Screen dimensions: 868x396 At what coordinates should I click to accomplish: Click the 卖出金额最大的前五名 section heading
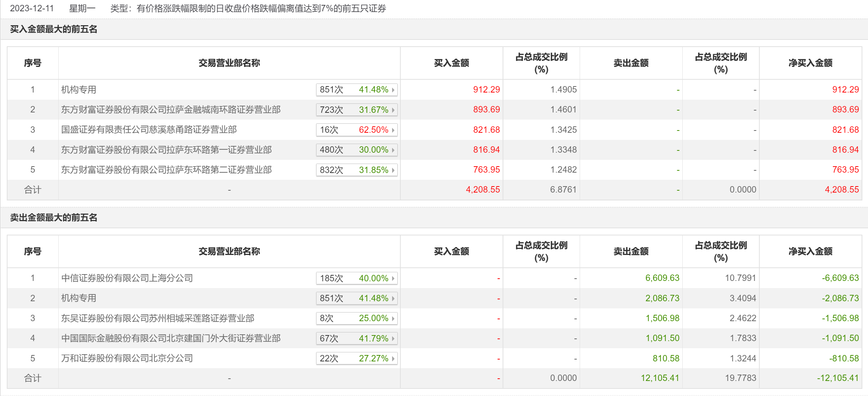[x=53, y=218]
